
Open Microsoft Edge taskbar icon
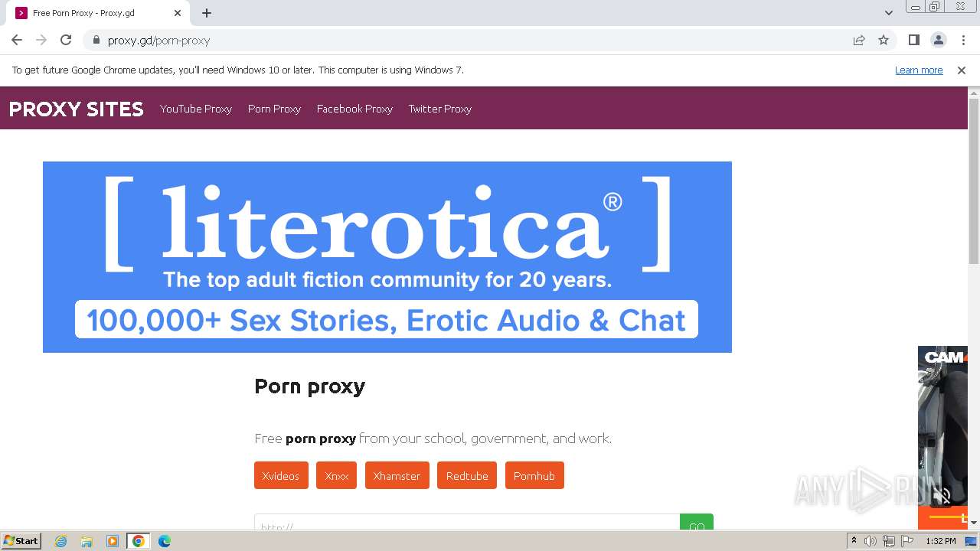(x=164, y=541)
